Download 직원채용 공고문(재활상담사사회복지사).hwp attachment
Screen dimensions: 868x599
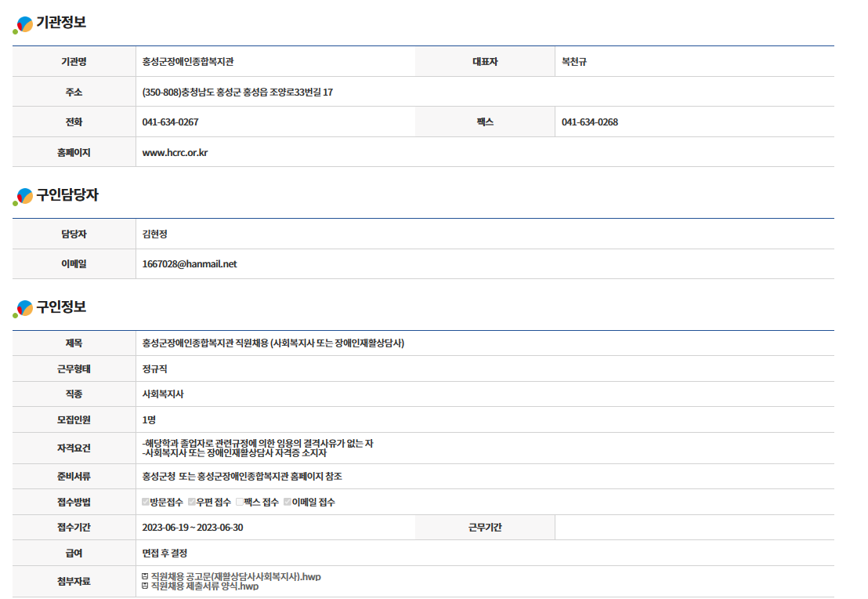click(x=236, y=577)
